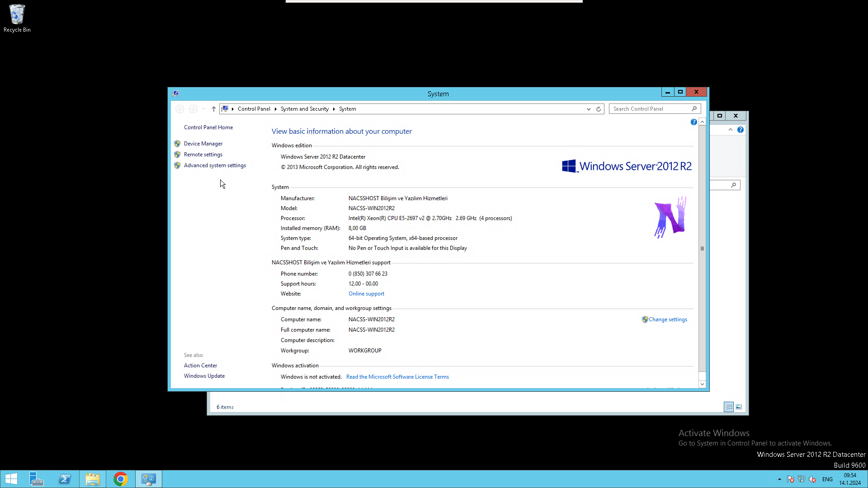The image size is (868, 488).
Task: Open the network icon in system tray
Action: pos(801,479)
